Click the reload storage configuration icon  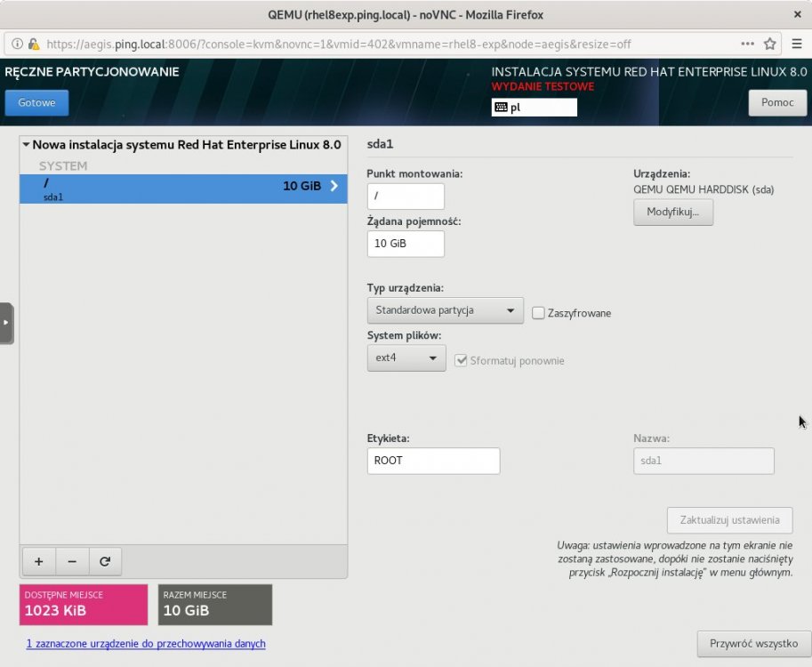[105, 561]
